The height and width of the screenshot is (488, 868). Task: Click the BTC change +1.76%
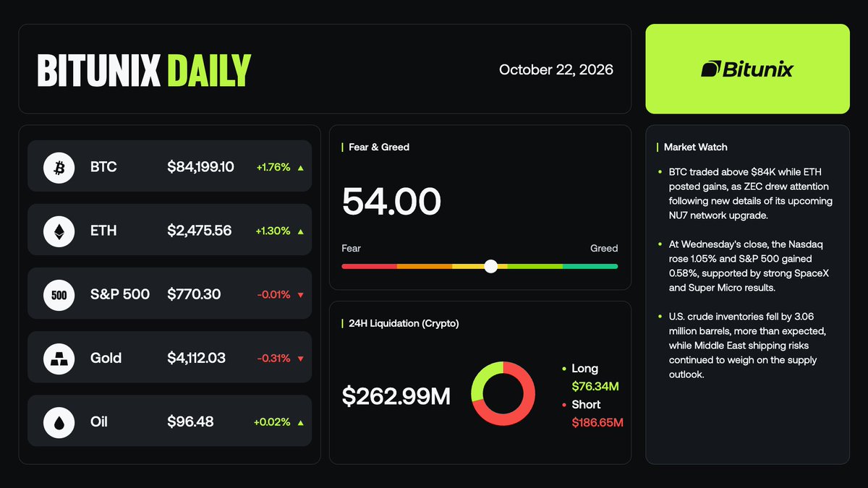click(x=273, y=167)
